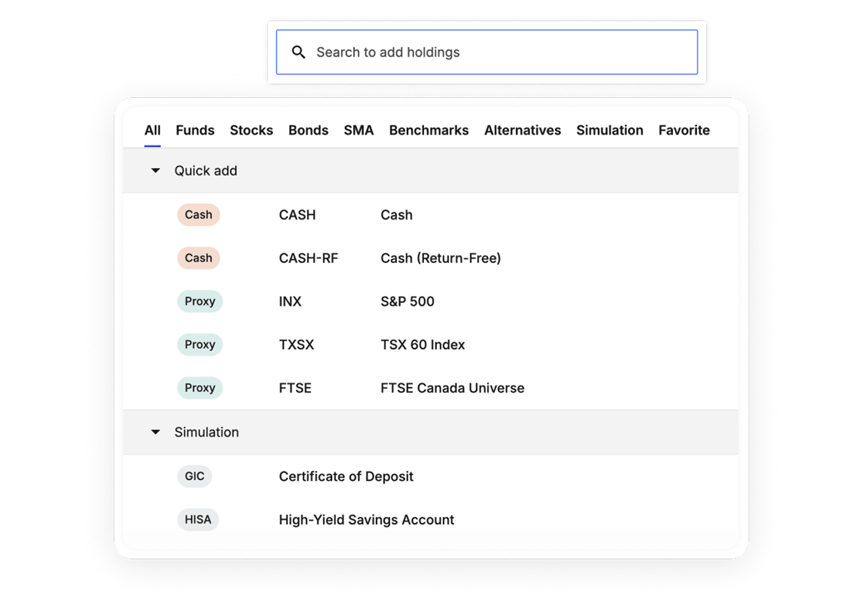
Task: Click the magnifying glass search icon
Action: pyautogui.click(x=298, y=52)
